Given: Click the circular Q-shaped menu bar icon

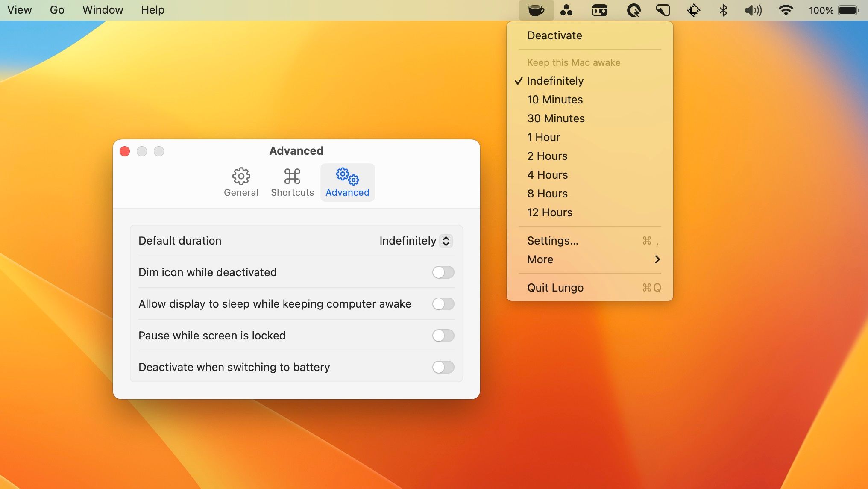Looking at the screenshot, I should click(x=633, y=10).
